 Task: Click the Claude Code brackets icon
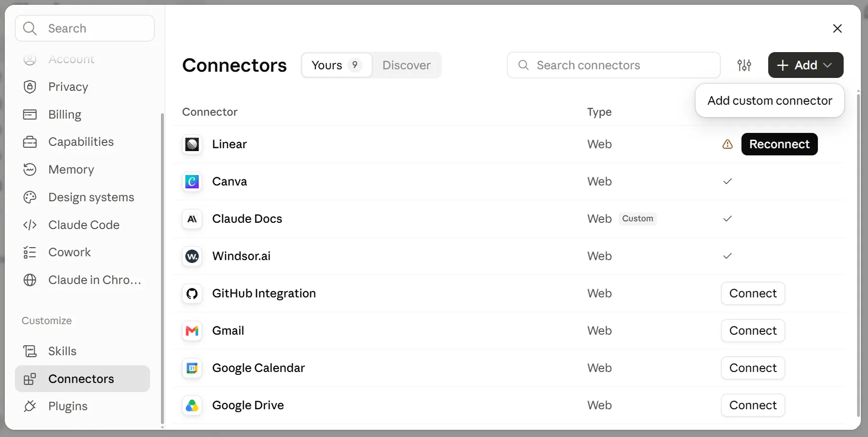30,225
